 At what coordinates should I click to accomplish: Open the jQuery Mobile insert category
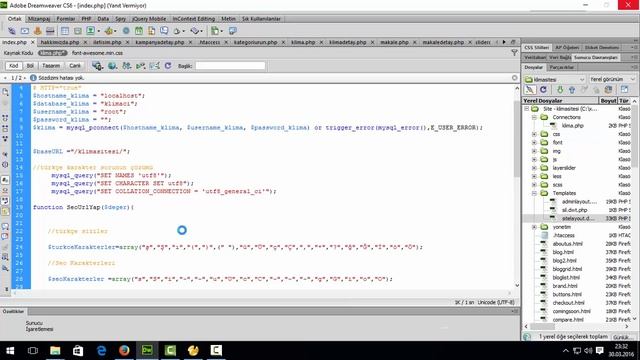149,19
